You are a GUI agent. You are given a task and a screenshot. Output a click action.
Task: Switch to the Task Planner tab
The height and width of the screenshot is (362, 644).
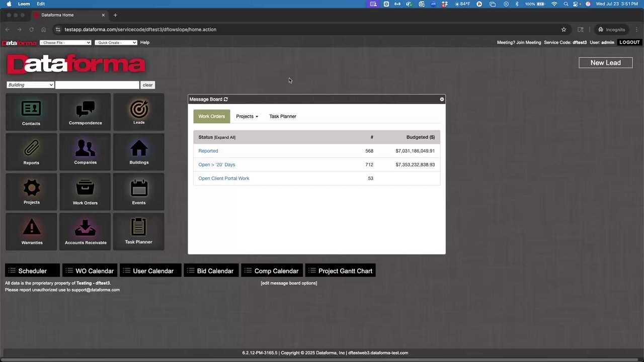click(283, 116)
